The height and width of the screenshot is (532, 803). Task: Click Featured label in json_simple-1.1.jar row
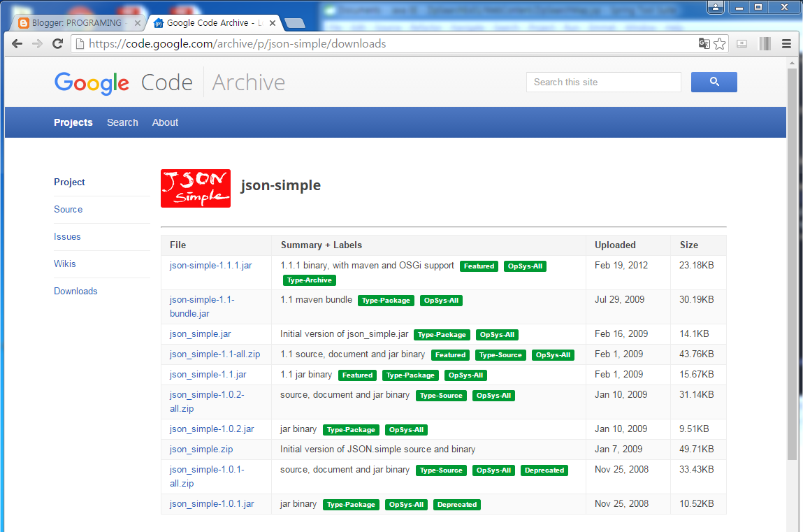pyautogui.click(x=357, y=375)
